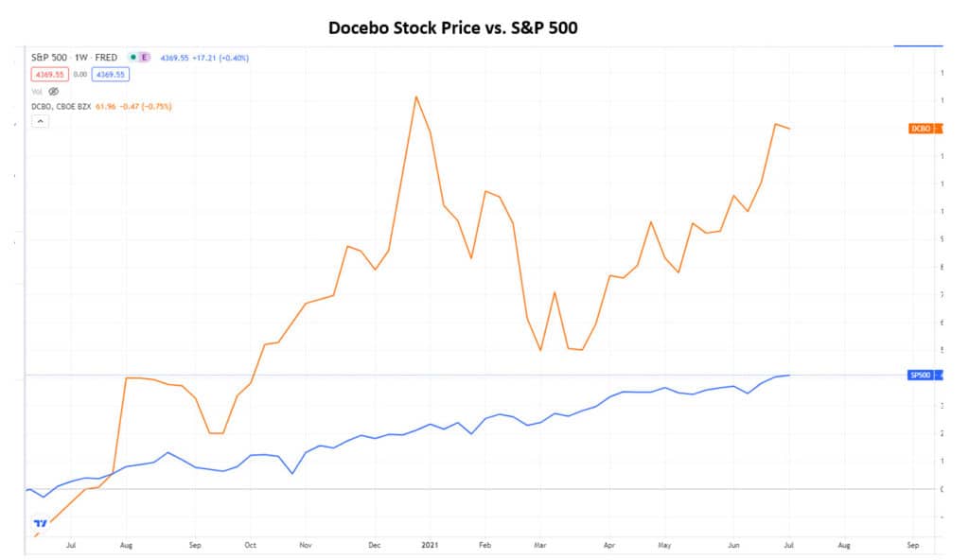The image size is (969, 560).
Task: Click the S&P 500 legend title
Action: pyautogui.click(x=47, y=58)
